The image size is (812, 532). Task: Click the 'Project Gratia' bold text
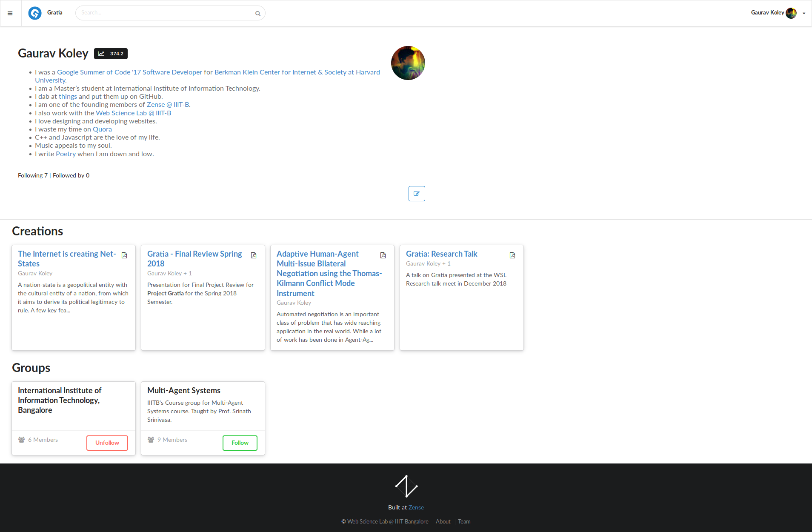coord(166,294)
